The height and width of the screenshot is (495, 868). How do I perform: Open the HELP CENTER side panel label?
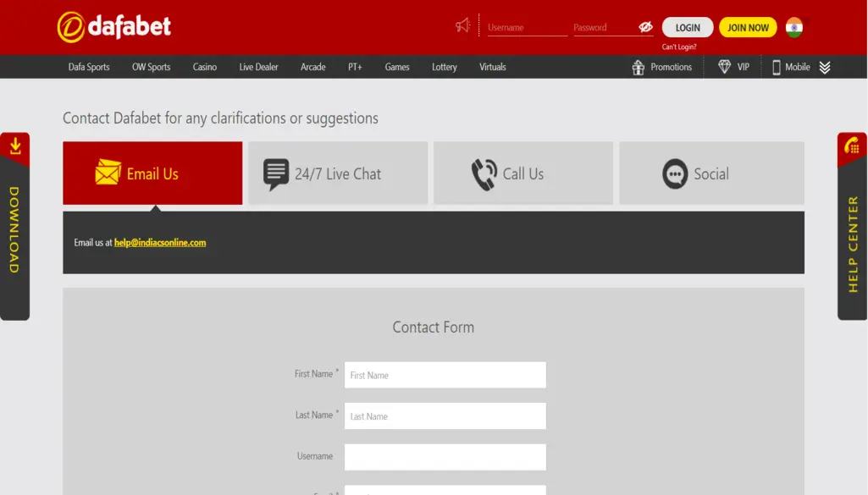tap(853, 244)
